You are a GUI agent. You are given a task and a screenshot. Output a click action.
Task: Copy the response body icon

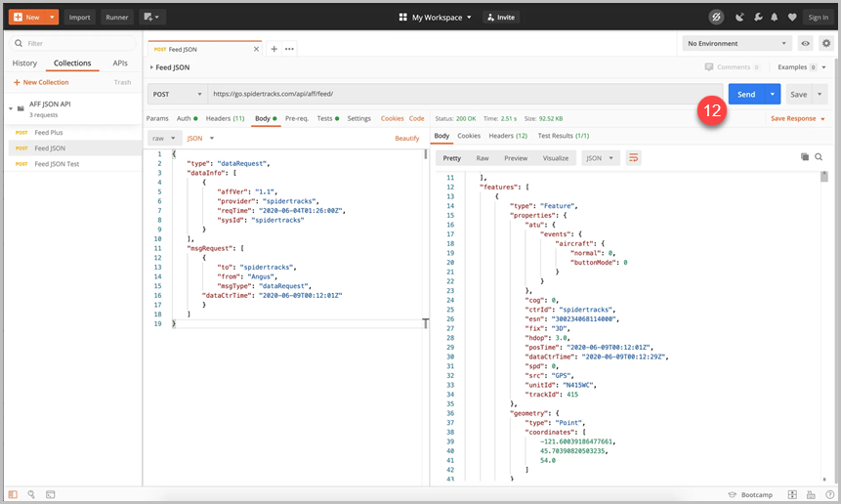point(805,157)
